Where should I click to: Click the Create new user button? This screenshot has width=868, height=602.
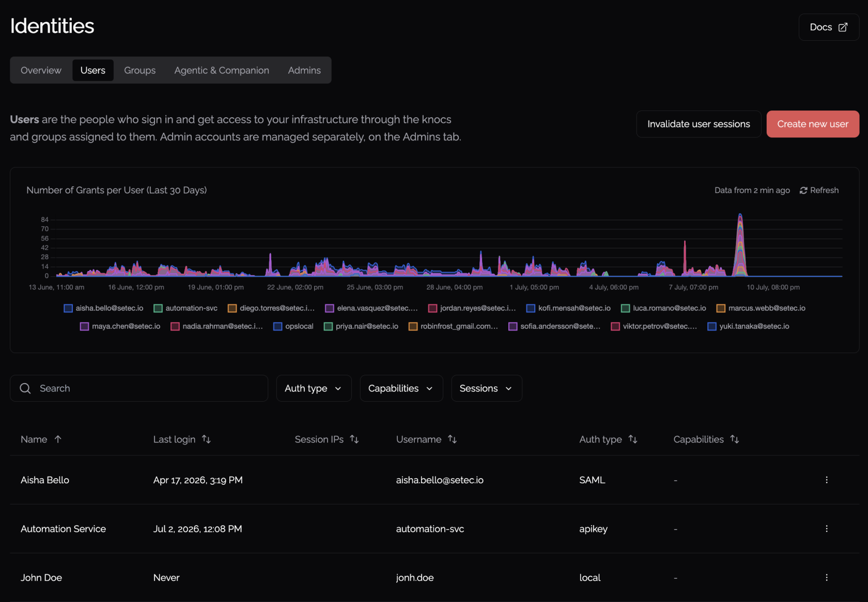[813, 124]
